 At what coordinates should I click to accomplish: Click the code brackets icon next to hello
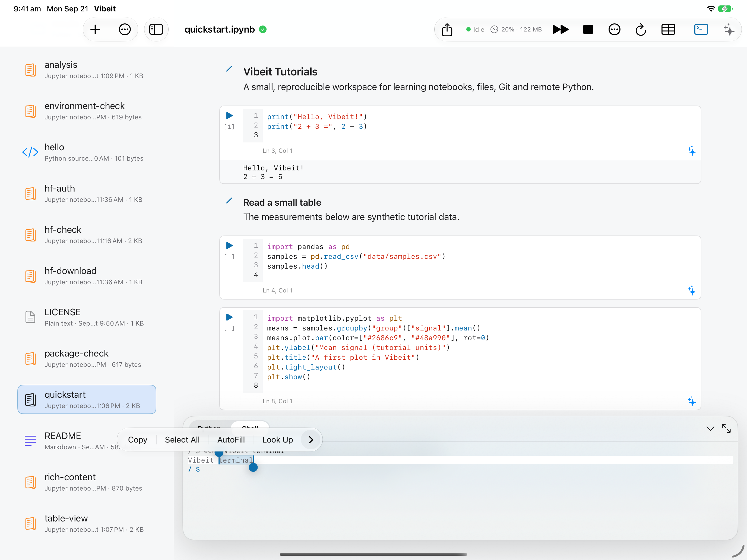click(30, 152)
